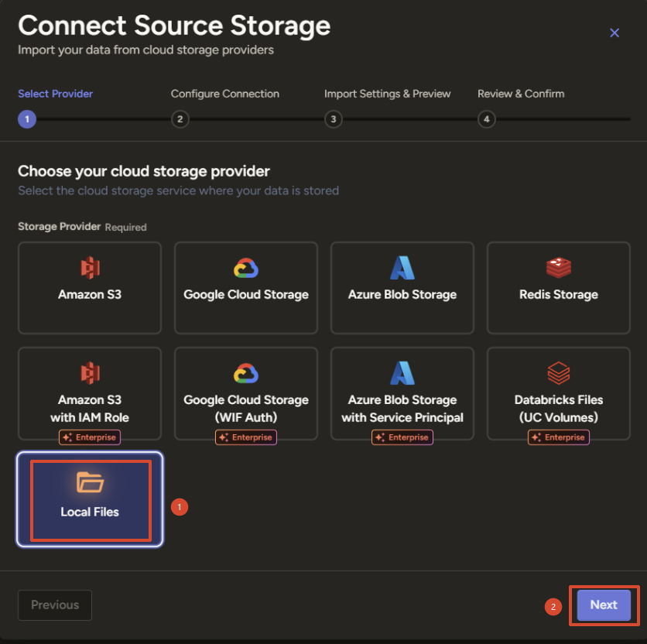Jump to step 2 circle in wizard

click(180, 119)
